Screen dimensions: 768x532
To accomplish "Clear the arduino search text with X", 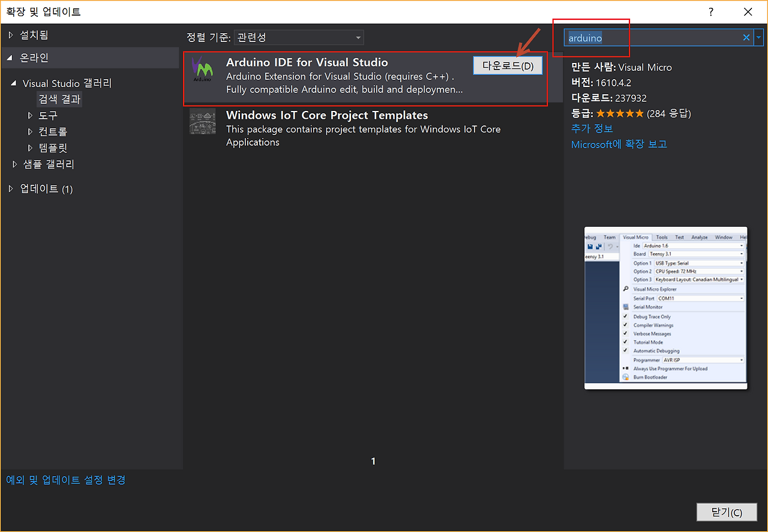I will (x=746, y=38).
